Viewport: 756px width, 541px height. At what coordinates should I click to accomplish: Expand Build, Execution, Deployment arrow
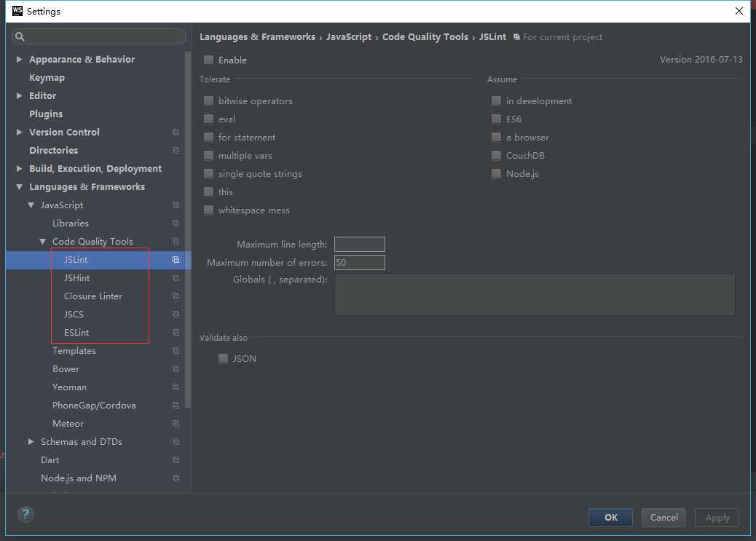(x=19, y=168)
